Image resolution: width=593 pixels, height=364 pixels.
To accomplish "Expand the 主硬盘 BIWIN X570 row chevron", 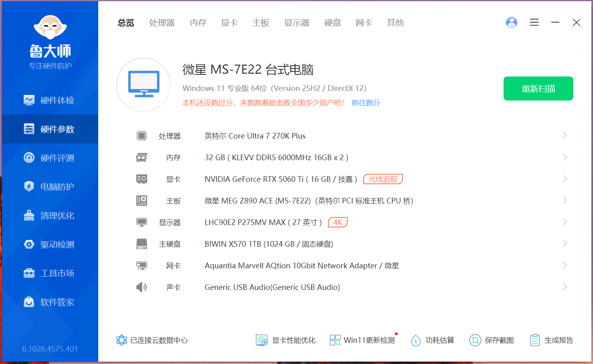I will pyautogui.click(x=565, y=243).
